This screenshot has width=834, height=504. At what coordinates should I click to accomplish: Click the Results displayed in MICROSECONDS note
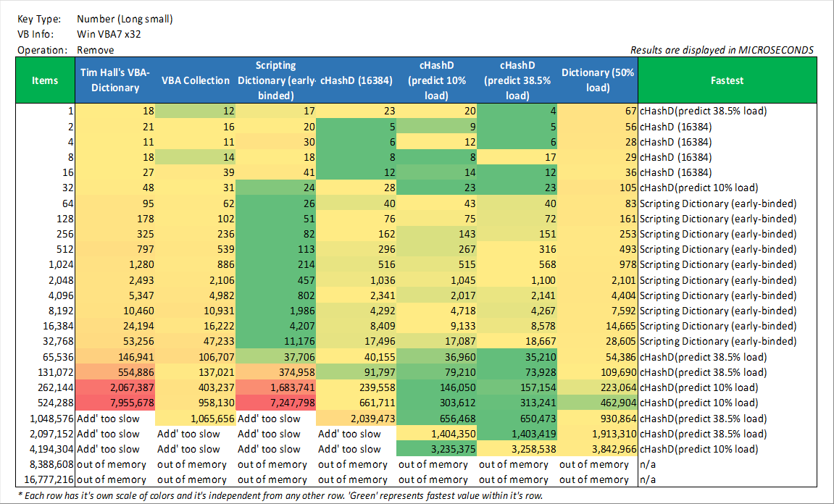pos(722,50)
